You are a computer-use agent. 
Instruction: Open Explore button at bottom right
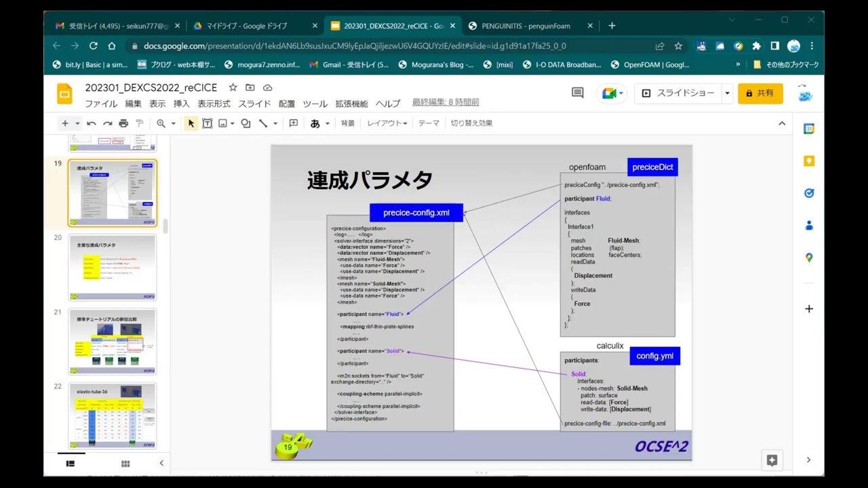(772, 460)
